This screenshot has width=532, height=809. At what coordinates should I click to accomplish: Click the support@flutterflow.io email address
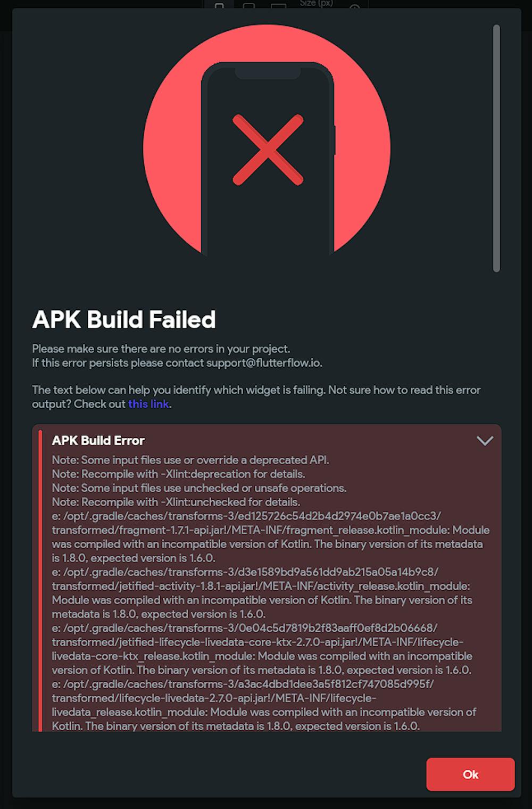pos(264,363)
